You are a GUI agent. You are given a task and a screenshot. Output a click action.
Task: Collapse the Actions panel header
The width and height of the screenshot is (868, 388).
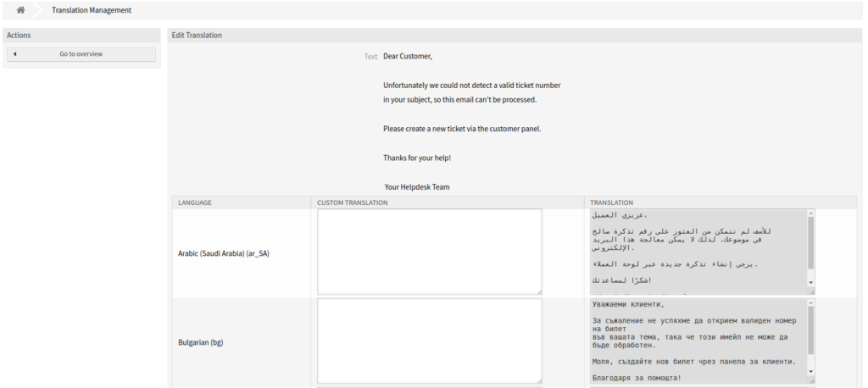click(81, 35)
